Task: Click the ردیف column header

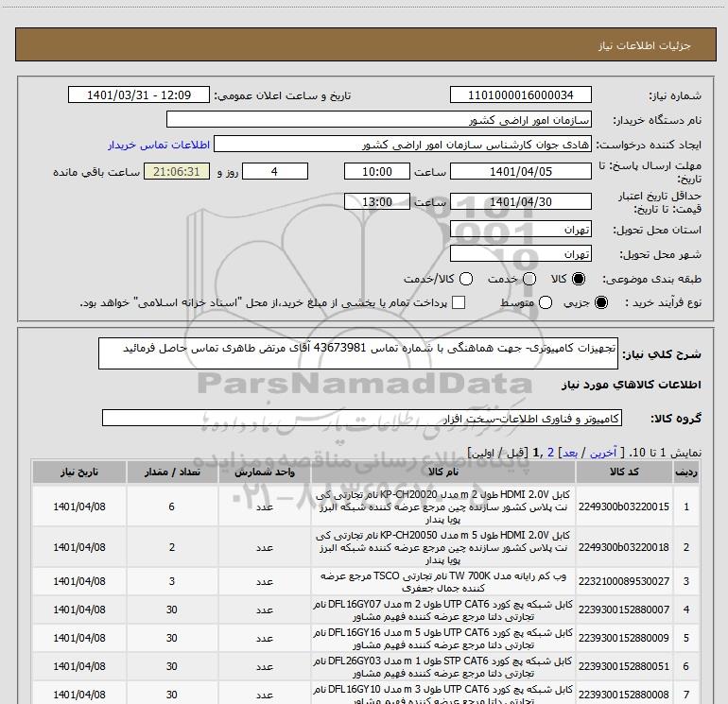Action: coord(686,472)
